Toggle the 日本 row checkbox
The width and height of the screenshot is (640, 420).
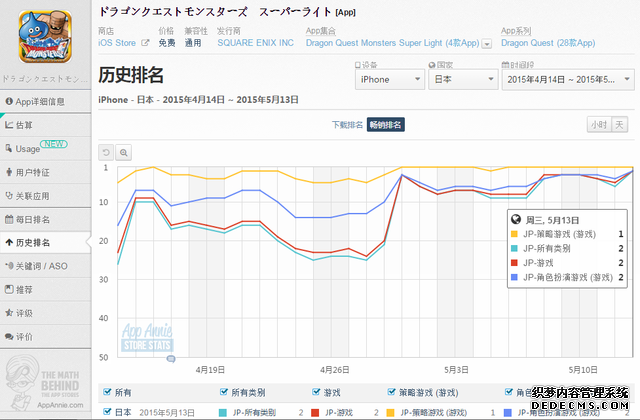(107, 411)
